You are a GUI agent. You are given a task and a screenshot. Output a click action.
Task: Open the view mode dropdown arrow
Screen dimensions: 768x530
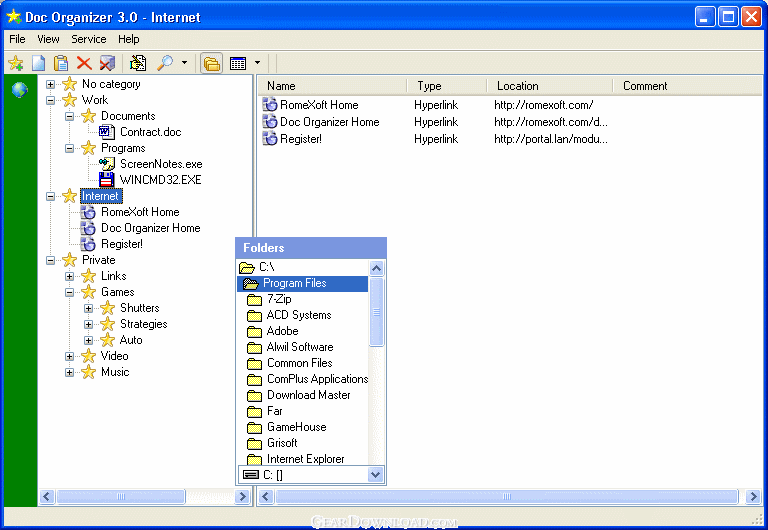(258, 63)
